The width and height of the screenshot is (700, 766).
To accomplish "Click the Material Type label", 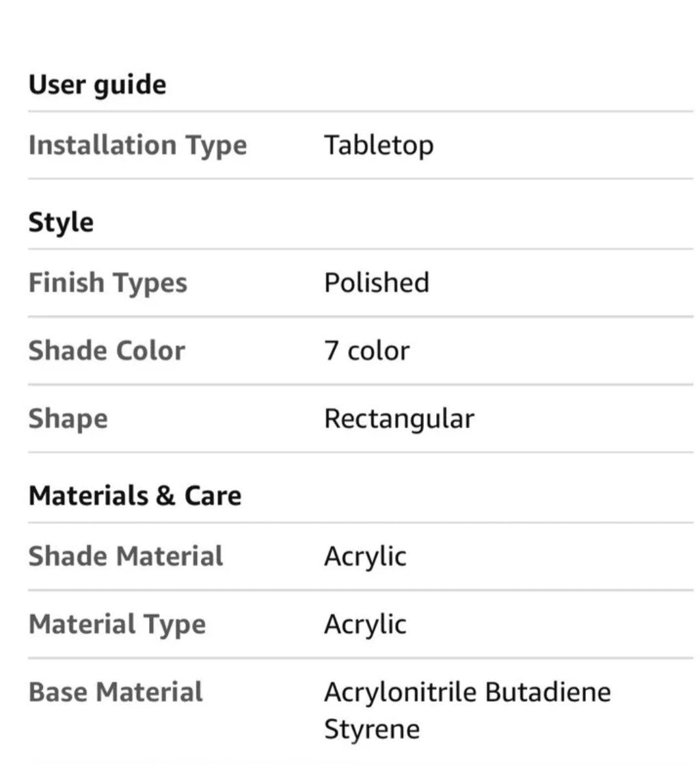I will coord(117,625).
